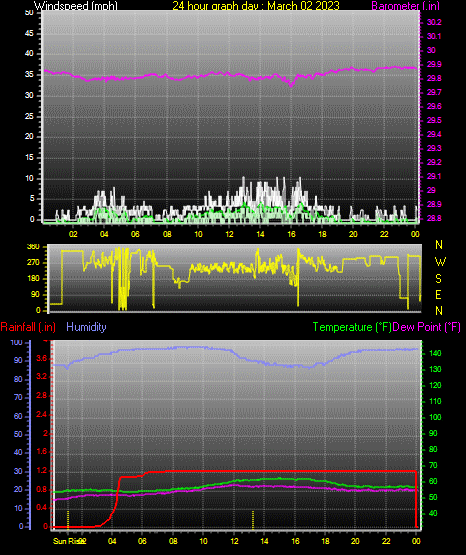Click the 12 hour label under the windspeed graph

(x=229, y=234)
